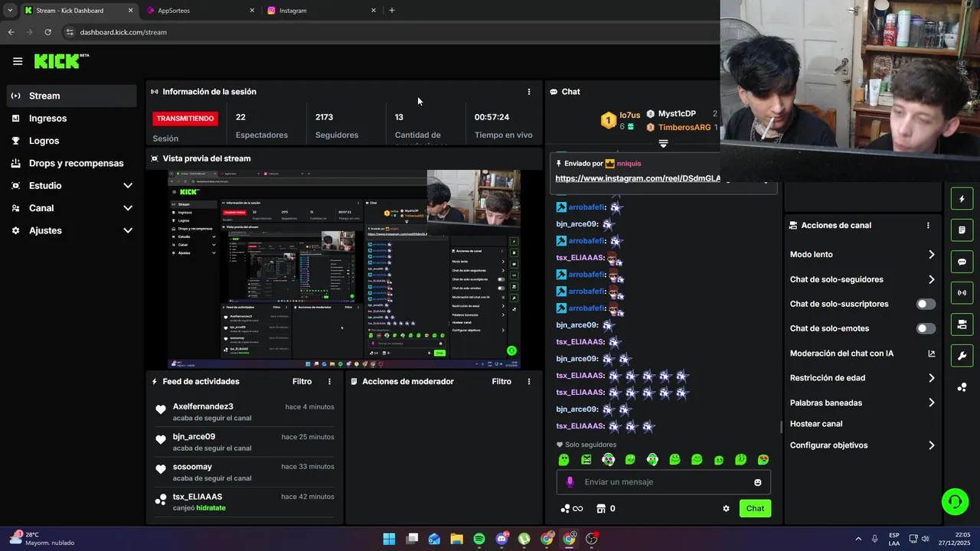This screenshot has height=551, width=980.
Task: Open the broadcast signal panel icon in the right rail
Action: (962, 293)
